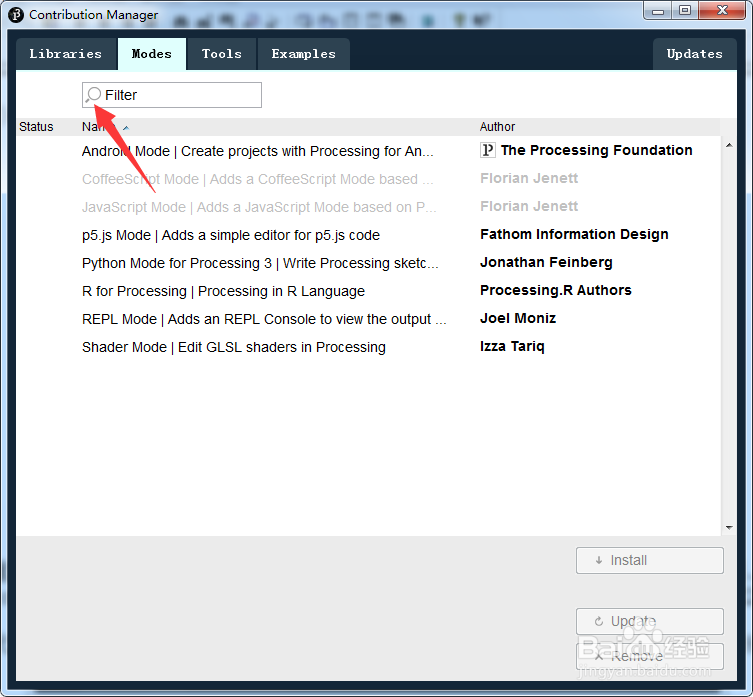Sort by the Status column header
The image size is (753, 697).
(36, 127)
